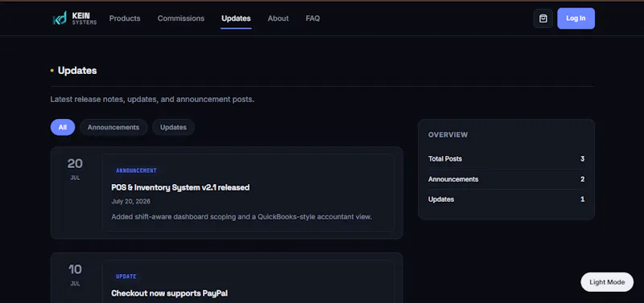Select the All filter pill
This screenshot has width=644, height=303.
[x=63, y=127]
